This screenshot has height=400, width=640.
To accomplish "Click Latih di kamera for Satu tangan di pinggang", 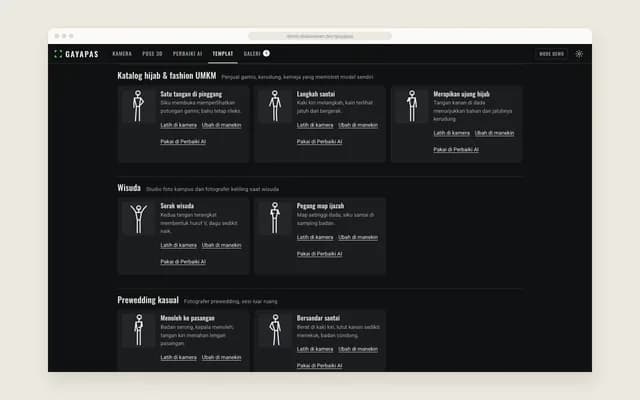I will [178, 125].
